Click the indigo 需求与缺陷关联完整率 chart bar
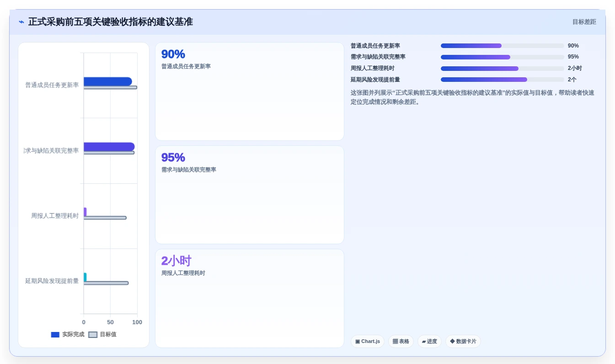The height and width of the screenshot is (364, 615). (109, 147)
